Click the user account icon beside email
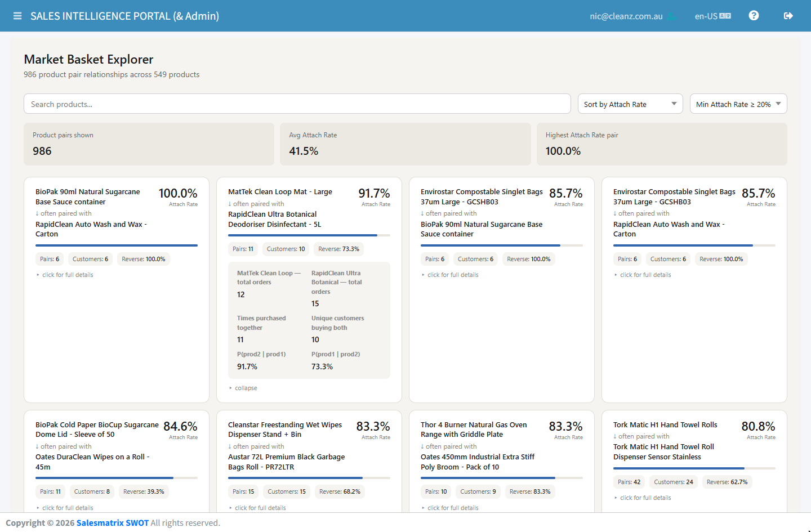 click(x=672, y=16)
